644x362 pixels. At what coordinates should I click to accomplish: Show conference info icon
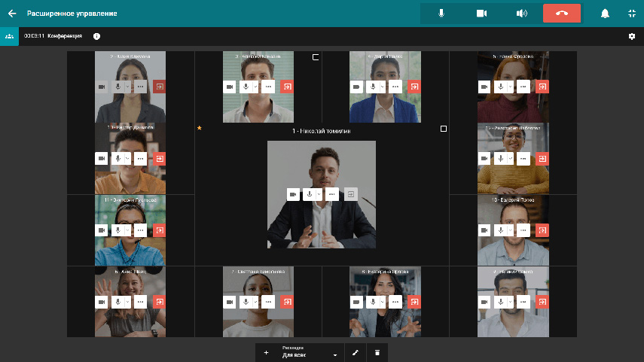[96, 37]
